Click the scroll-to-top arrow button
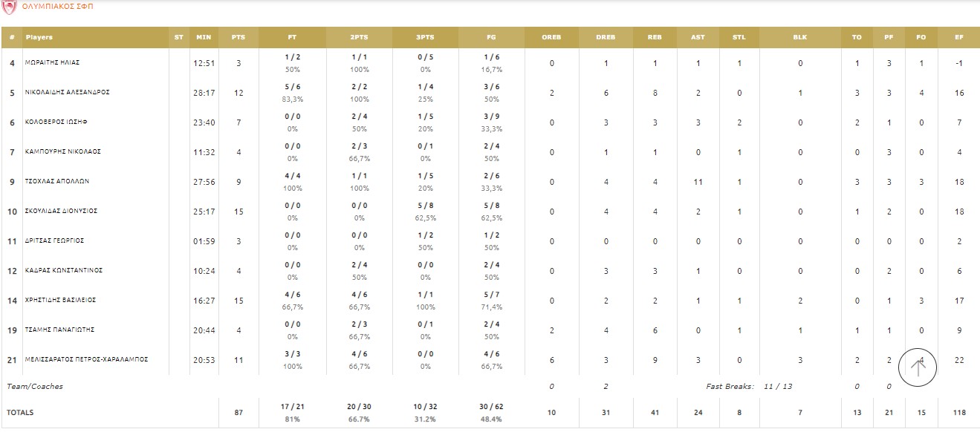Image resolution: width=980 pixels, height=432 pixels. tap(918, 367)
